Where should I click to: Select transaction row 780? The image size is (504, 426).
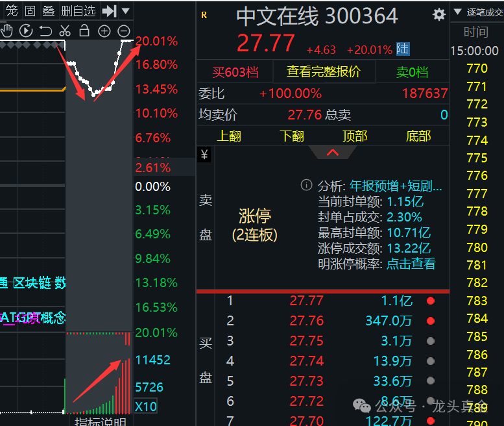pos(477,248)
